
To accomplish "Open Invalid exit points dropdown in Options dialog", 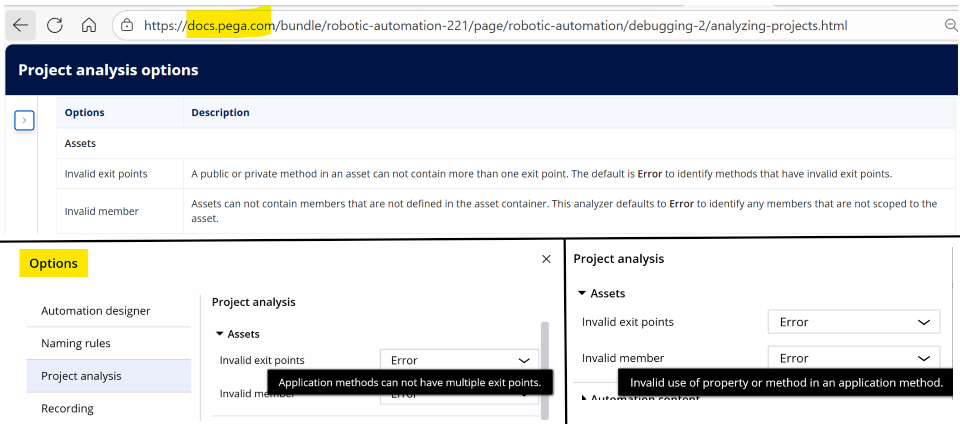I will click(x=459, y=360).
